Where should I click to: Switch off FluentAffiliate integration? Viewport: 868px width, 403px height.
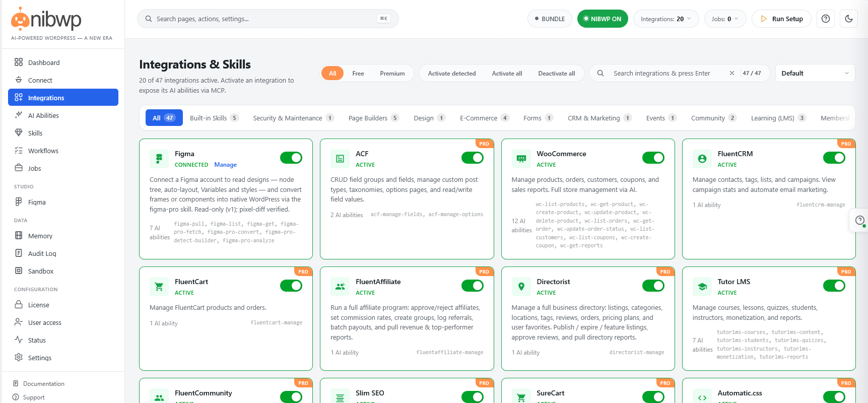click(x=473, y=286)
